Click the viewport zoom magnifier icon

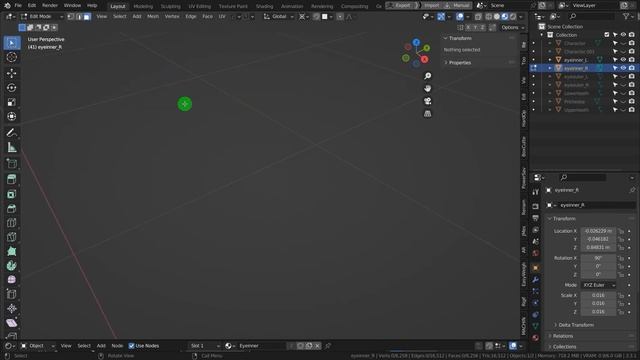click(427, 76)
